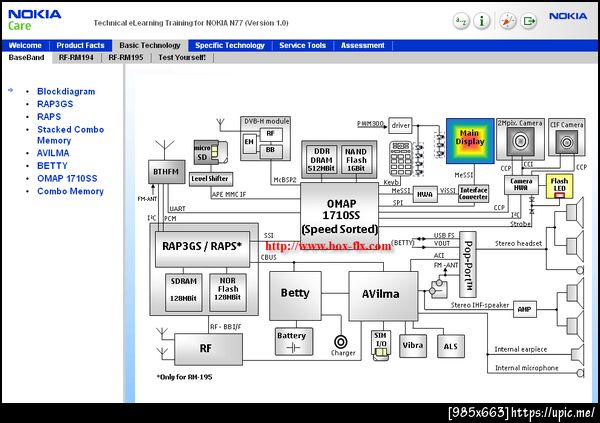
Task: Switch to RF-RM194 sub-tab
Action: tap(76, 57)
